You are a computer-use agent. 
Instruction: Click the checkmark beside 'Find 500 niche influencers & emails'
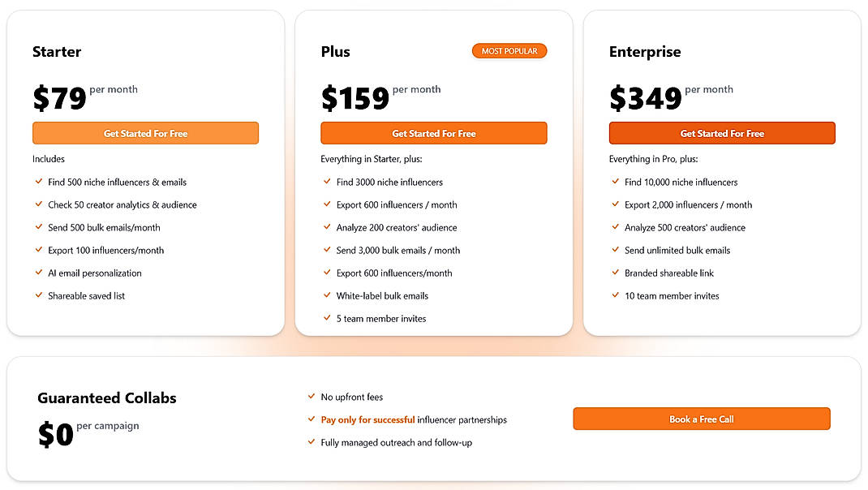click(x=39, y=183)
